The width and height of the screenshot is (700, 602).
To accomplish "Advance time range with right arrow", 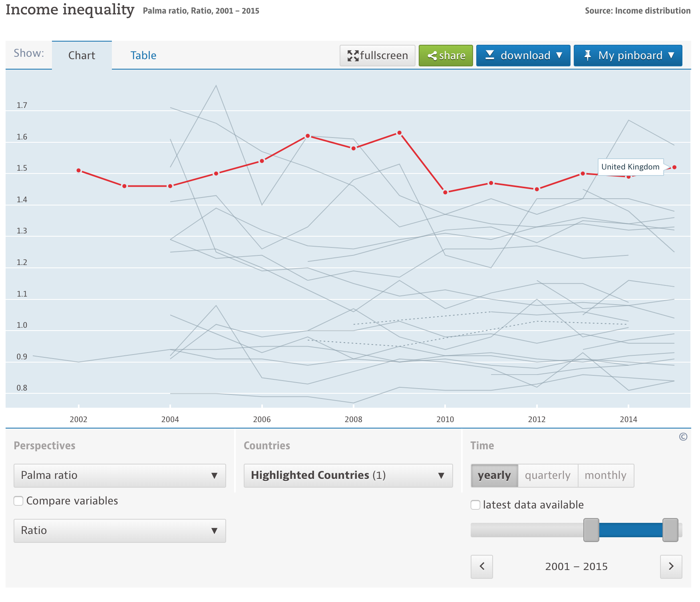I will (x=671, y=566).
